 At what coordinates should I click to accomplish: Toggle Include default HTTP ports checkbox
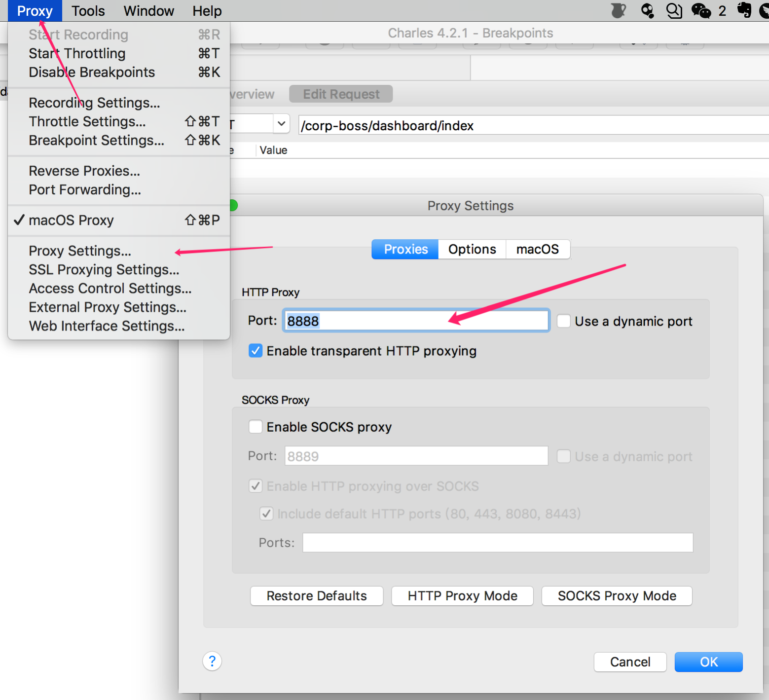point(266,514)
